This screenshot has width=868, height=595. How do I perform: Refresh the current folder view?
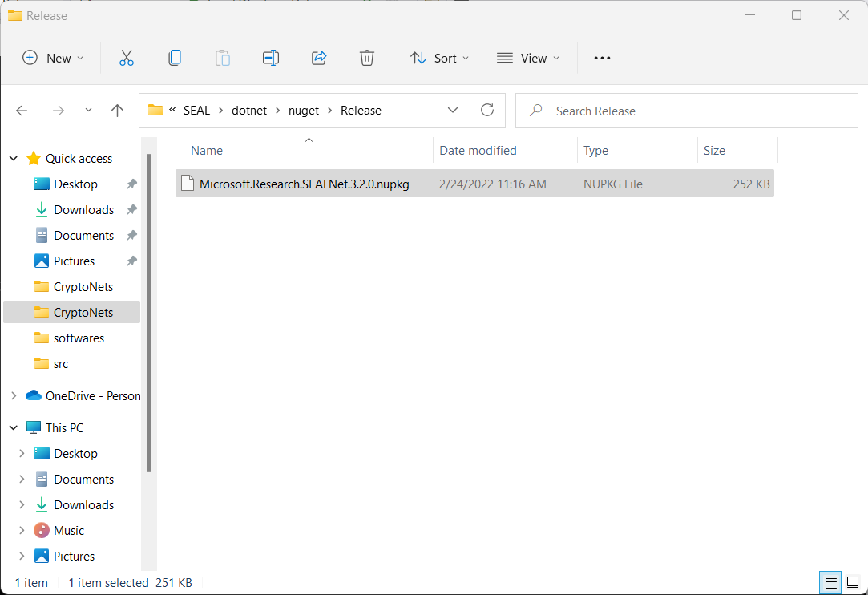[486, 111]
